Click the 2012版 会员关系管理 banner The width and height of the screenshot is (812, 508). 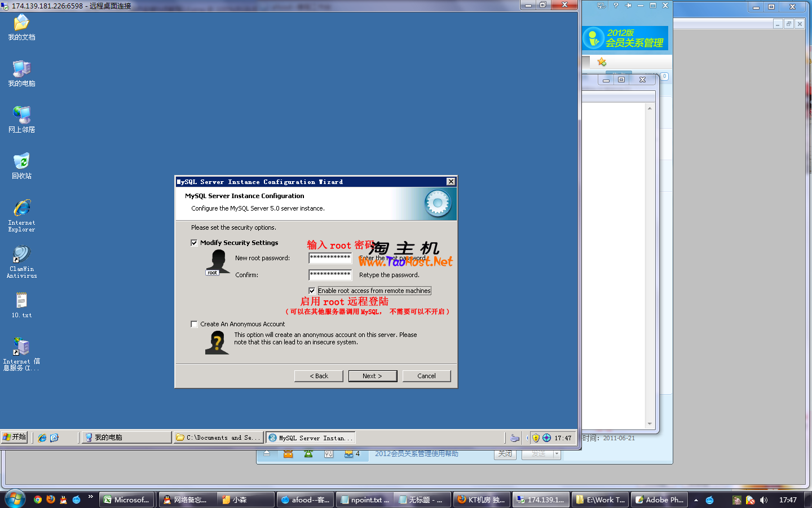625,38
